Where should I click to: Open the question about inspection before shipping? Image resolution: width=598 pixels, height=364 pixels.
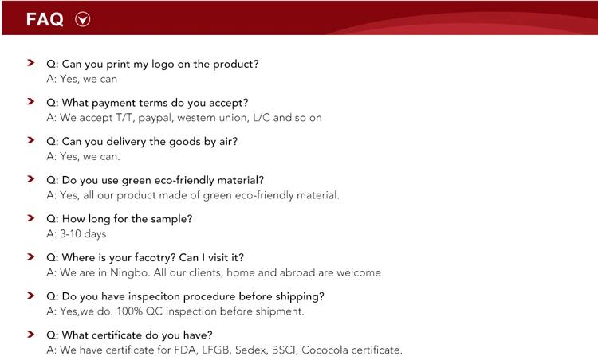pyautogui.click(x=185, y=296)
